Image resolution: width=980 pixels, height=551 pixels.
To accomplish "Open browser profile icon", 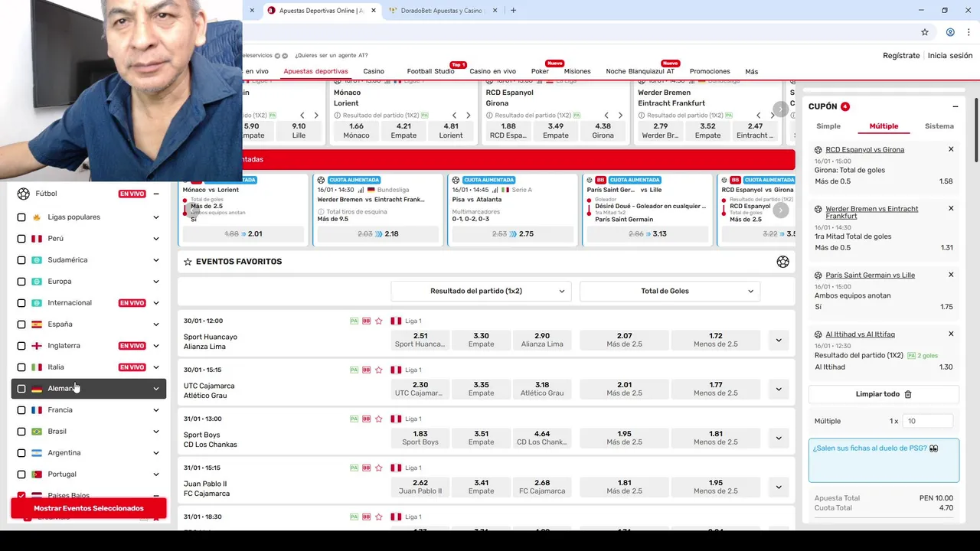I will (x=950, y=32).
